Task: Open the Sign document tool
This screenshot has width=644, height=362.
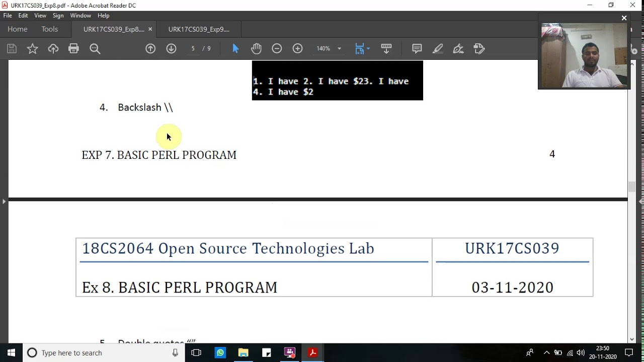Action: [458, 49]
